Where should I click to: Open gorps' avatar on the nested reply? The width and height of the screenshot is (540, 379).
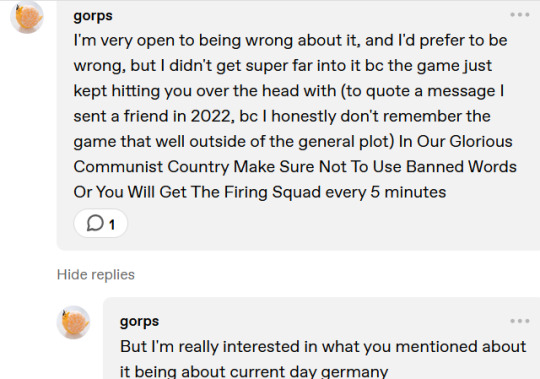point(73,323)
